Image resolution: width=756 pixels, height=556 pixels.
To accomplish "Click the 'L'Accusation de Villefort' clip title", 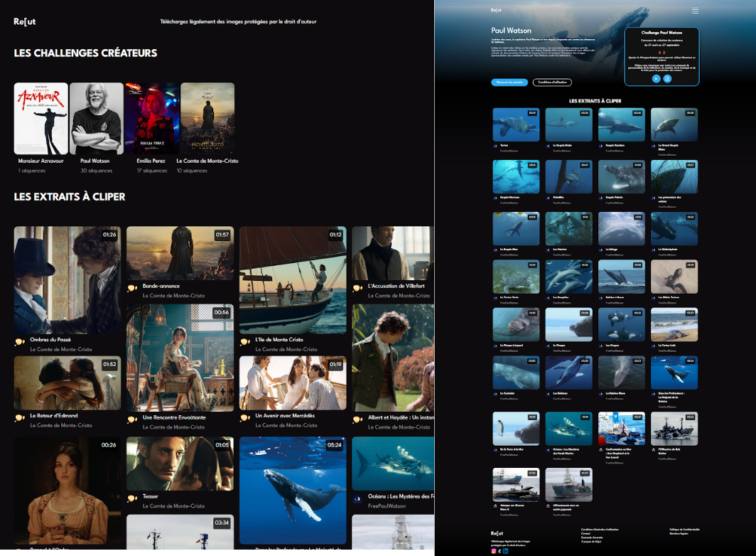I will click(396, 287).
